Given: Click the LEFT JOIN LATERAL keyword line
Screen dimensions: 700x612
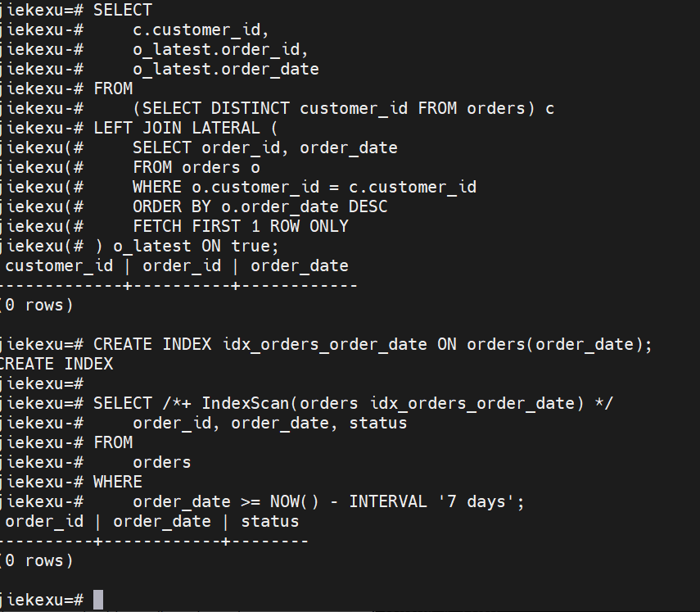Looking at the screenshot, I should pos(186,128).
